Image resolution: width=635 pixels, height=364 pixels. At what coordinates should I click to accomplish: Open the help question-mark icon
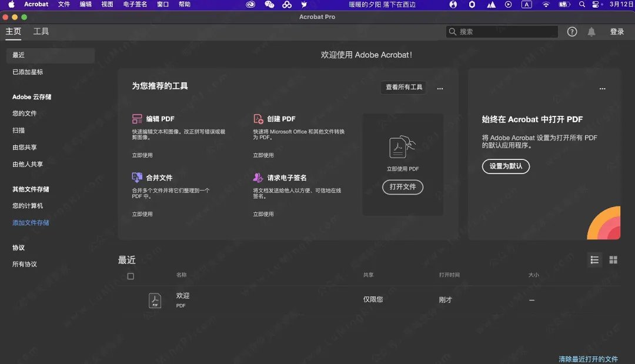point(572,32)
